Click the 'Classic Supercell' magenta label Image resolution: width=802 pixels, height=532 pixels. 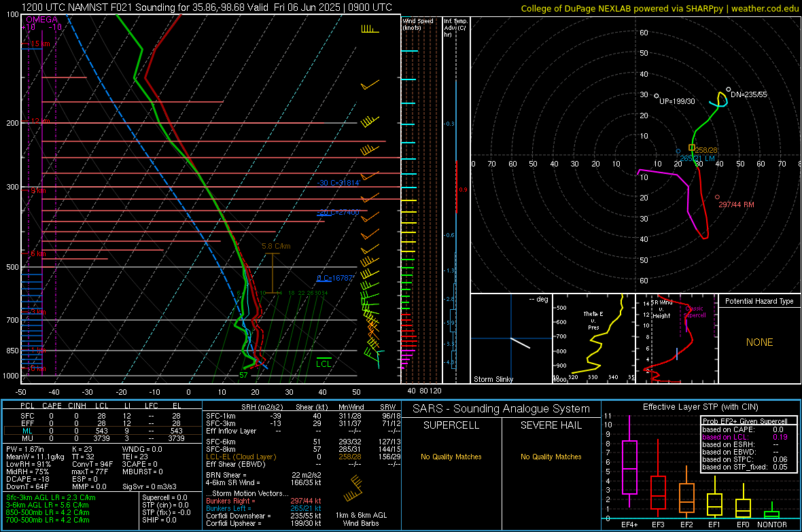(695, 312)
